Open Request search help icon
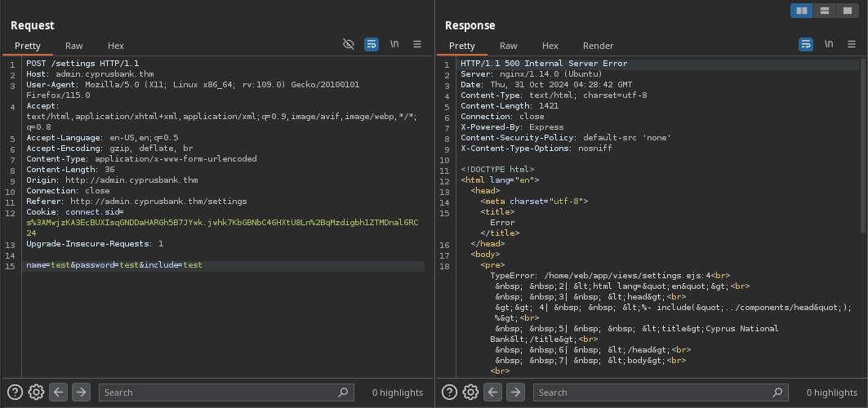Viewport: 868px width, 408px height. point(16,392)
